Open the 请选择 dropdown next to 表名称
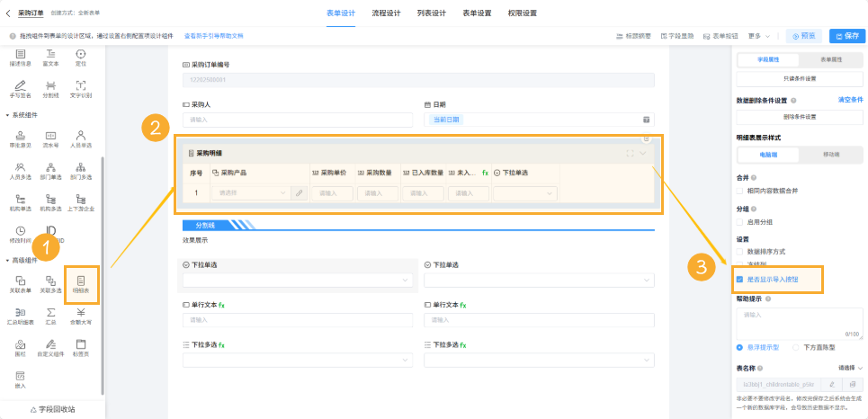The height and width of the screenshot is (419, 868). pyautogui.click(x=850, y=368)
